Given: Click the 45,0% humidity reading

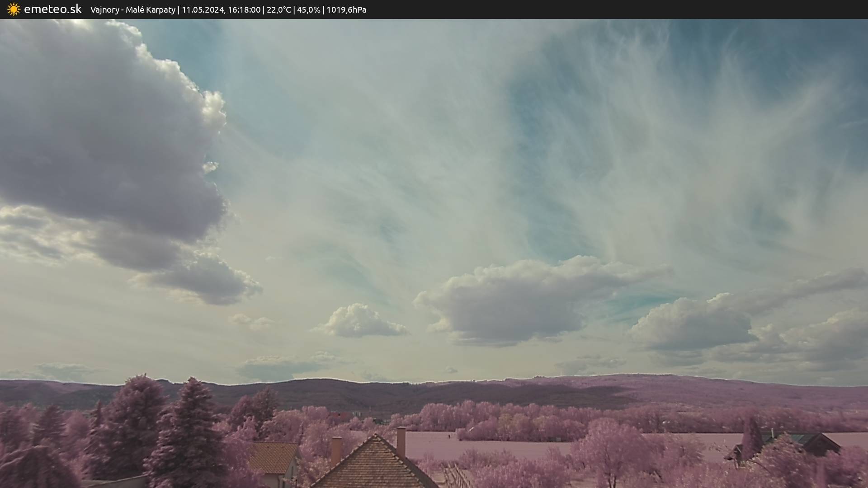Looking at the screenshot, I should (308, 9).
